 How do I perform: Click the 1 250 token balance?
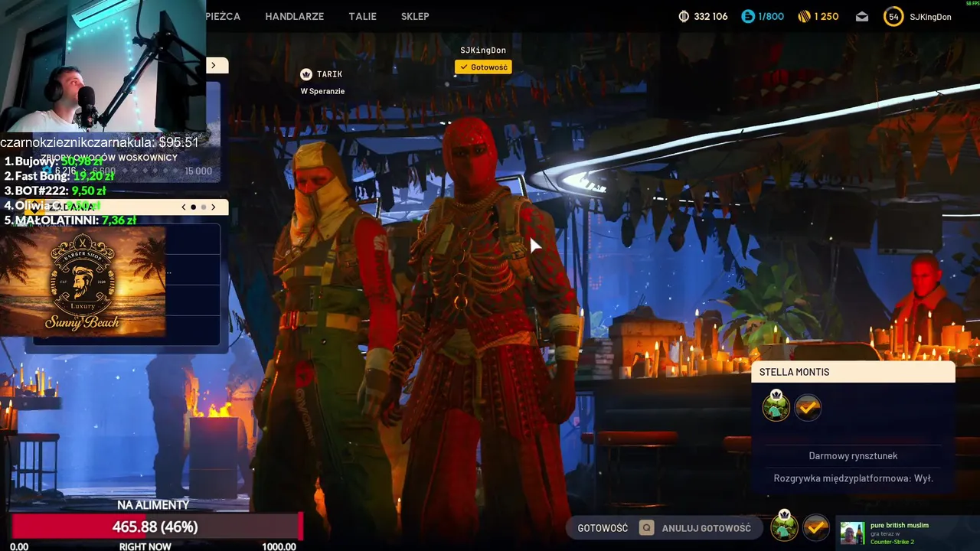[x=826, y=16]
